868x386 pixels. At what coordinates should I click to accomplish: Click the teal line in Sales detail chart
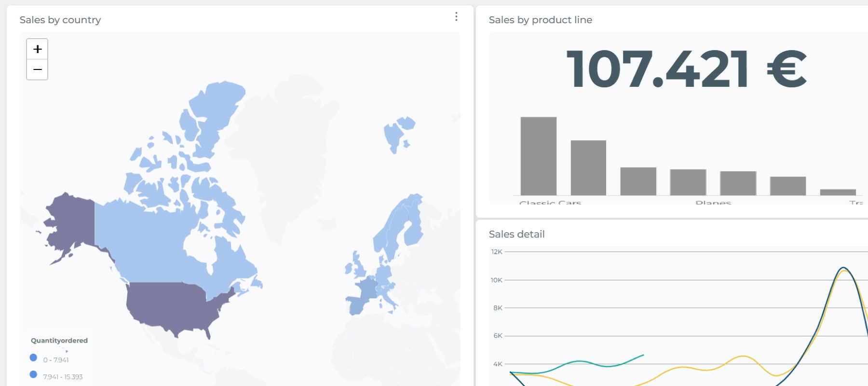point(579,361)
